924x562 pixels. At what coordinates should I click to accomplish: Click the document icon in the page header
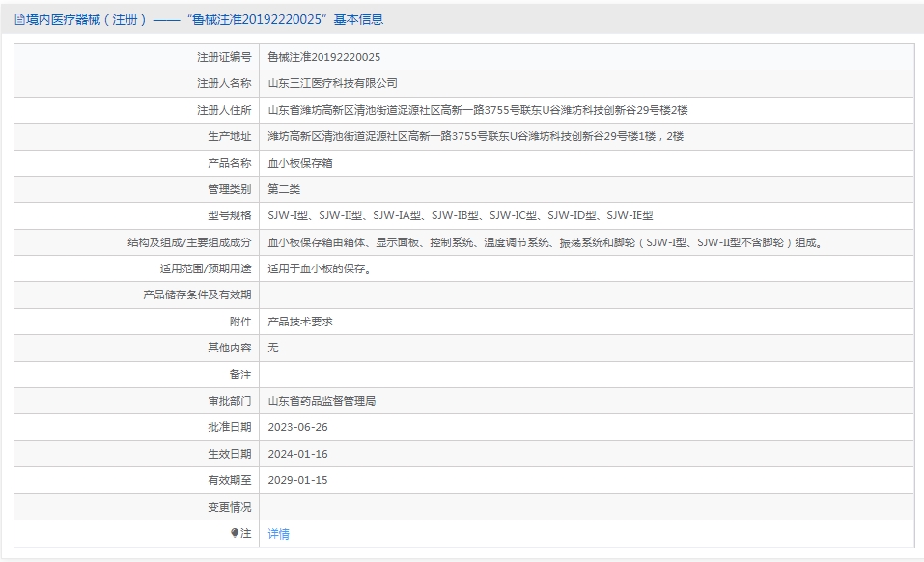19,19
